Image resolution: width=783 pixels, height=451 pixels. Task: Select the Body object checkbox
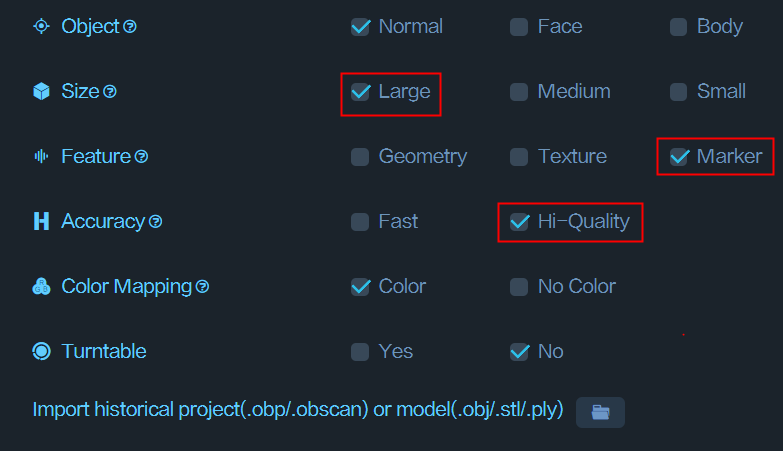point(678,27)
